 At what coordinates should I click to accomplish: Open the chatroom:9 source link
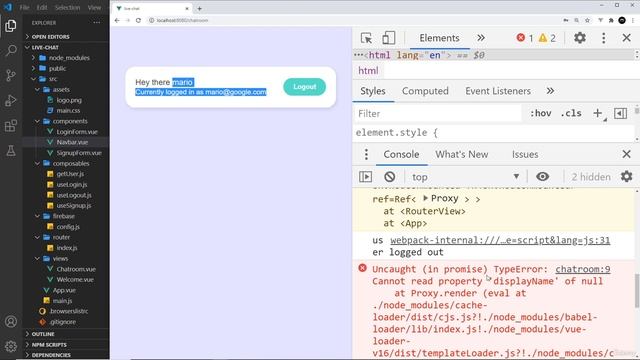[582, 269]
